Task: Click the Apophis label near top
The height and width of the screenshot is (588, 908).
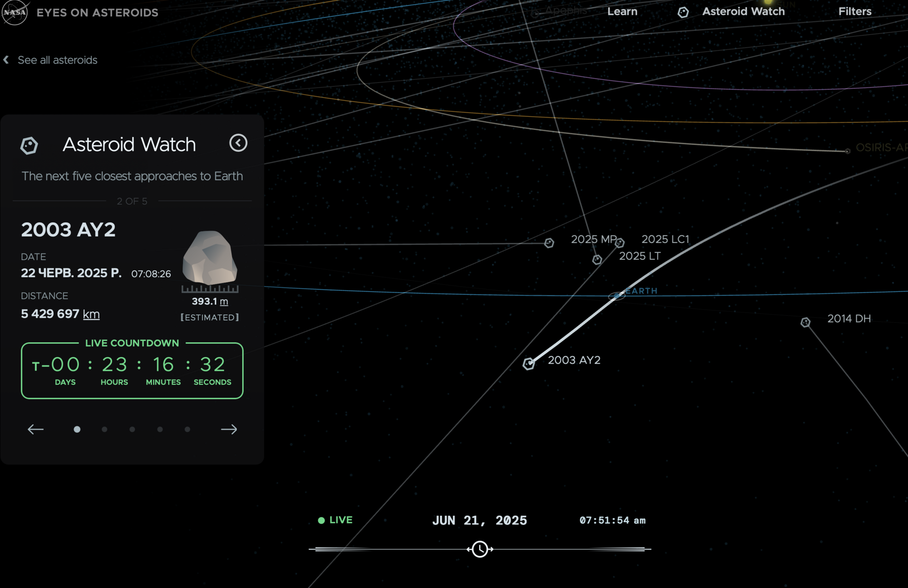Action: tap(566, 10)
